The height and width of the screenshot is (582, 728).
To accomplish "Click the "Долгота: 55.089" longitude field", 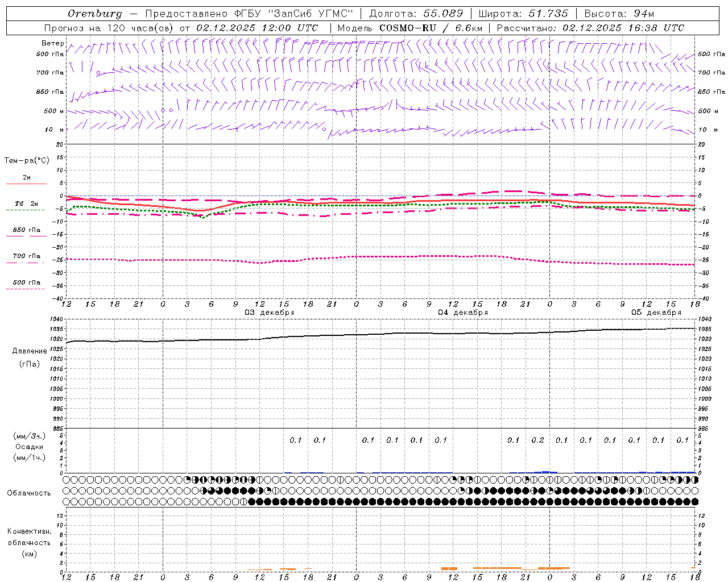I will (416, 14).
